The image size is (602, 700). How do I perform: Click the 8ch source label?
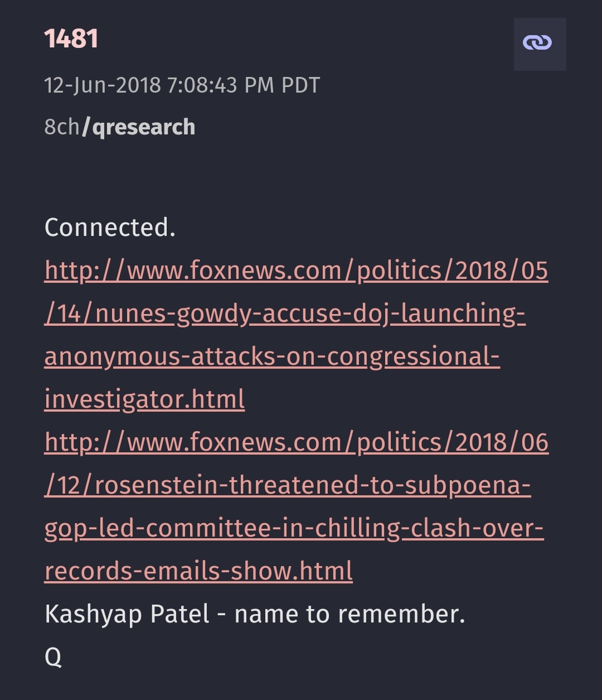(62, 127)
